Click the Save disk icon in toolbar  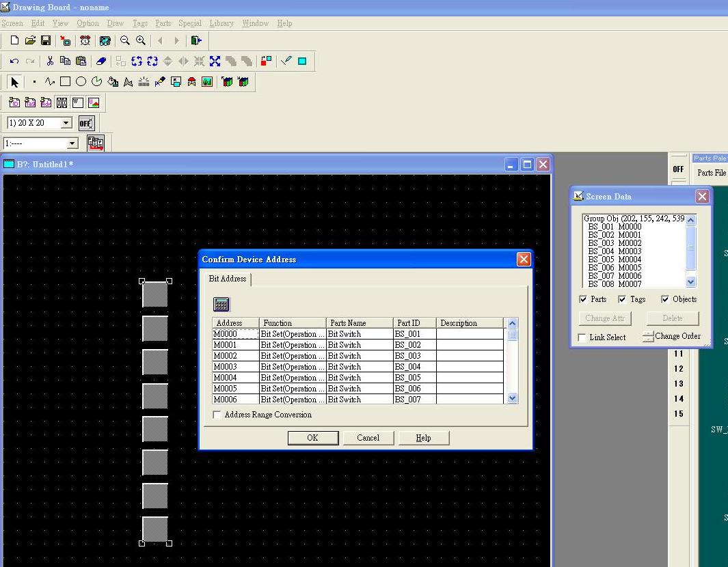(x=46, y=41)
